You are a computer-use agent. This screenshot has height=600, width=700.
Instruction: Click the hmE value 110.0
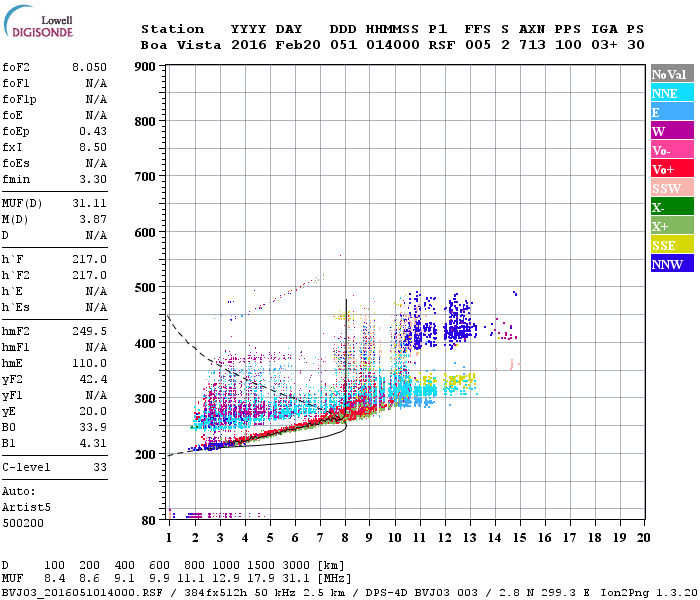coord(89,363)
